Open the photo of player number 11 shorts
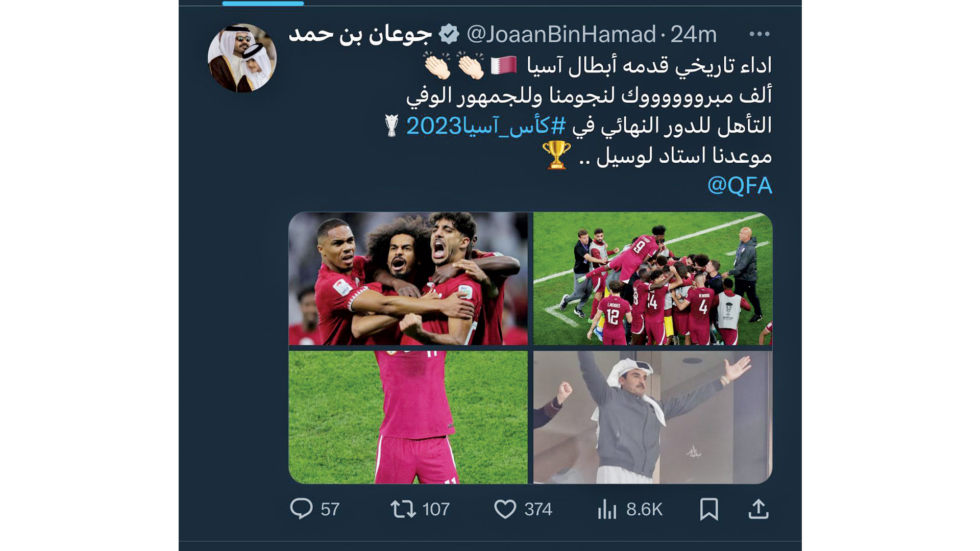 click(408, 417)
